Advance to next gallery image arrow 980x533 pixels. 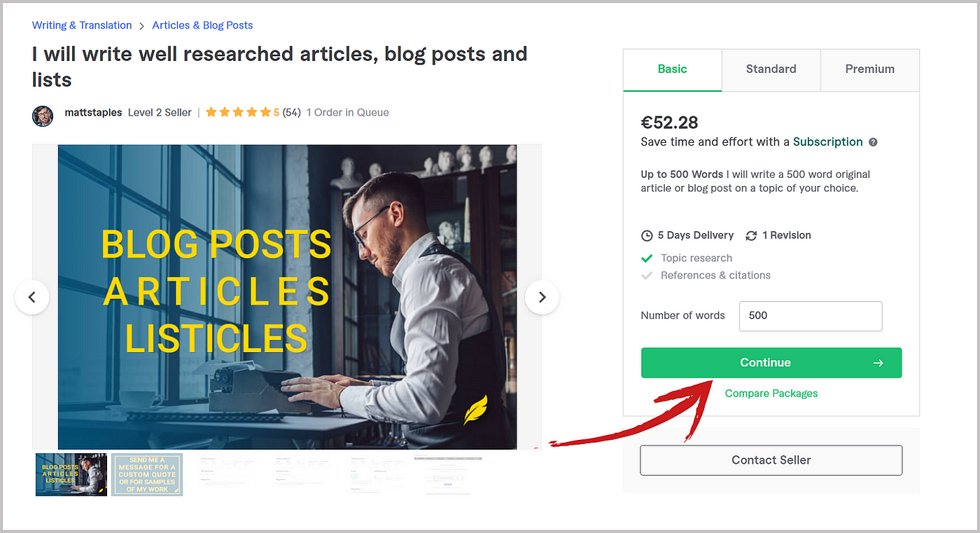542,297
